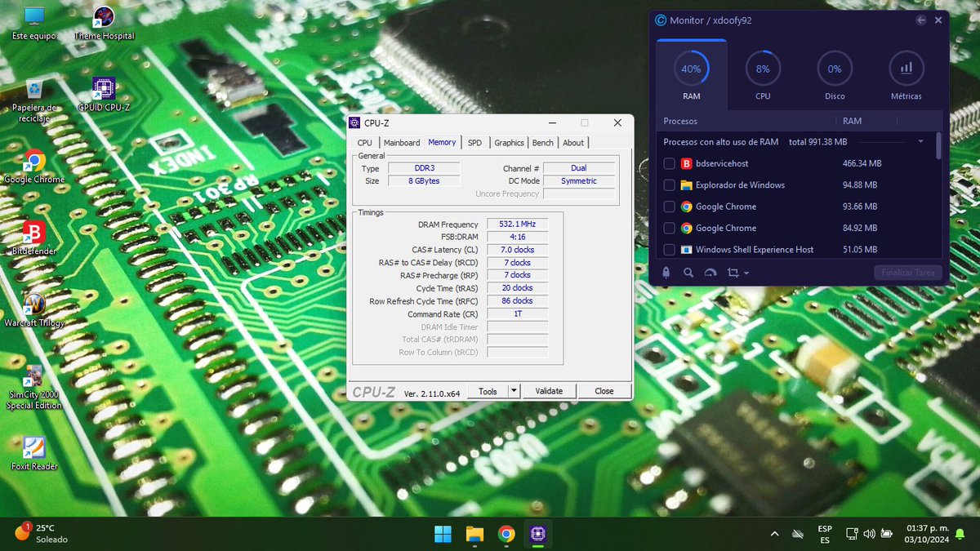Viewport: 980px width, 551px height.
Task: Click the volume speaker tray icon
Action: [869, 535]
